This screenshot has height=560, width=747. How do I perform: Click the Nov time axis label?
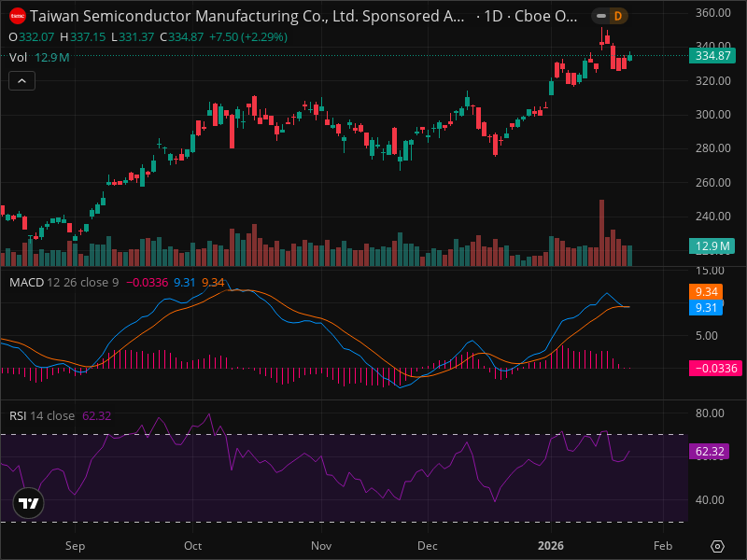321,546
